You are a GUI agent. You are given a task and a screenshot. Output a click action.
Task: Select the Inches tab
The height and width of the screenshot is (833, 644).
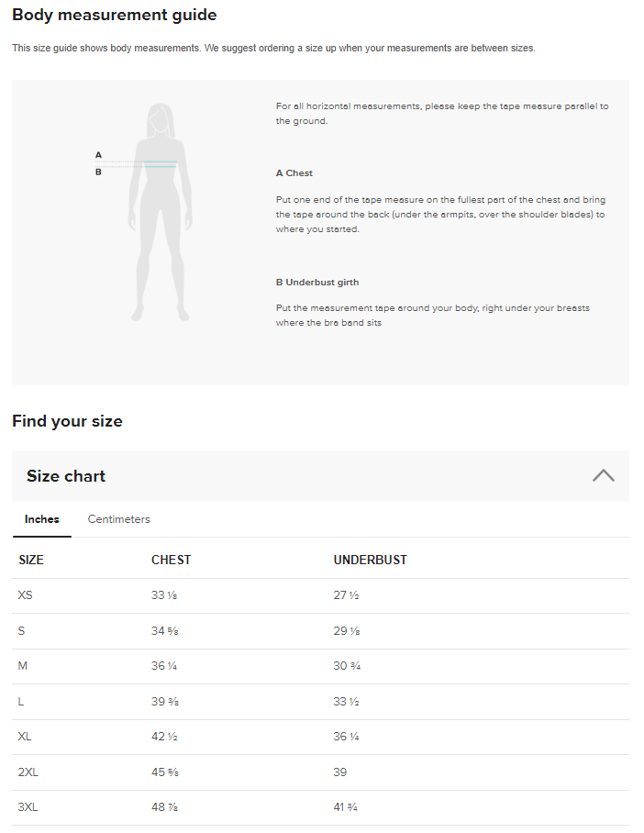[42, 519]
